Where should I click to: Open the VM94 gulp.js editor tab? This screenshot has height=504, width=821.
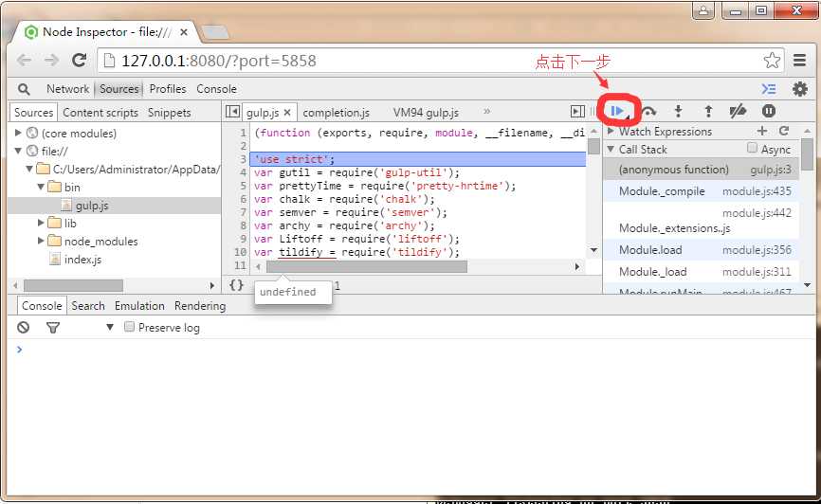click(426, 113)
